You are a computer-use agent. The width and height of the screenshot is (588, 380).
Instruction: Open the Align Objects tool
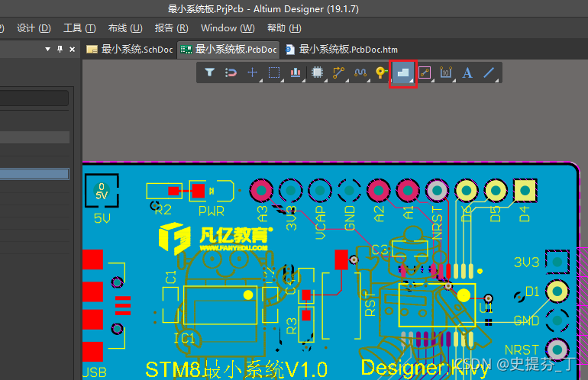(x=296, y=72)
